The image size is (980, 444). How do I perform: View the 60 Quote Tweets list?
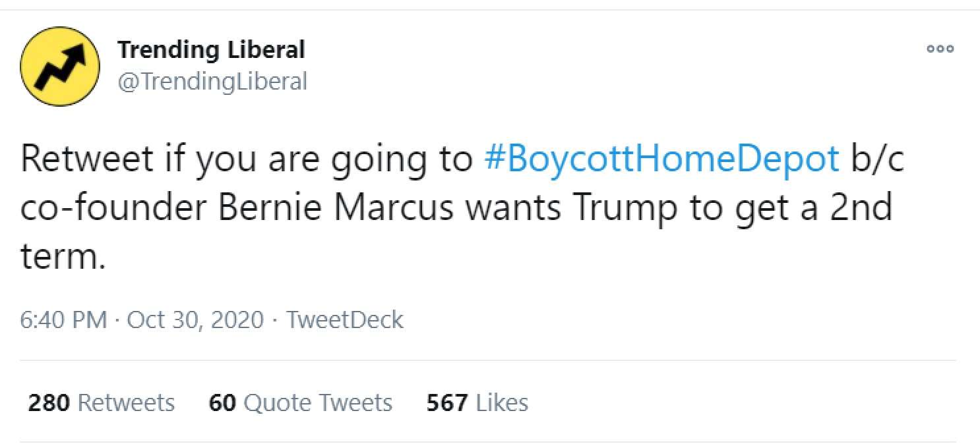[300, 402]
